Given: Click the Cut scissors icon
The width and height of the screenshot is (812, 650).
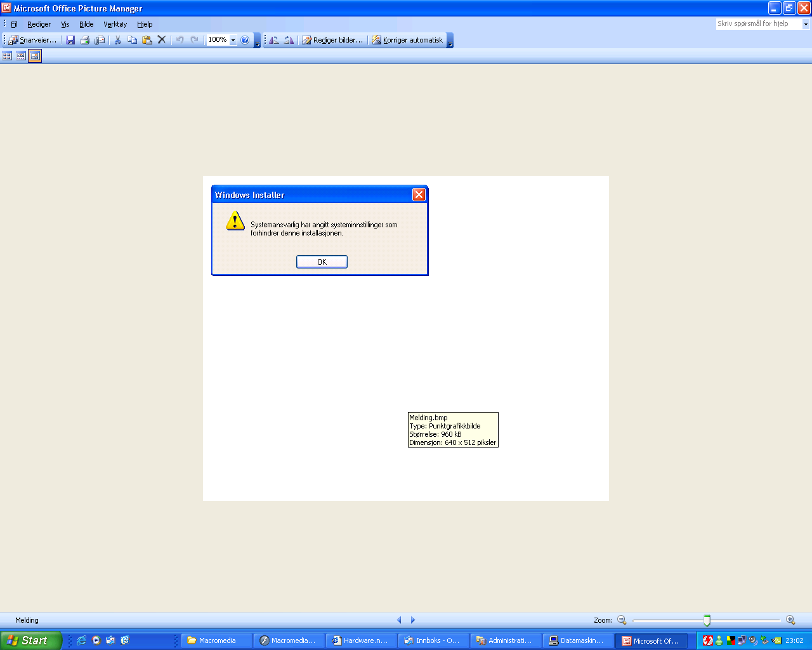Looking at the screenshot, I should 117,40.
